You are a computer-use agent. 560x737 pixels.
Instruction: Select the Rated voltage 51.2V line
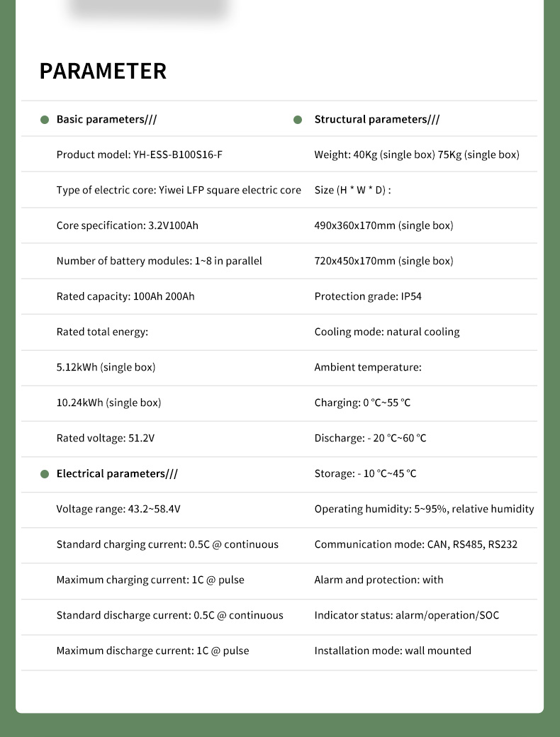(x=106, y=439)
